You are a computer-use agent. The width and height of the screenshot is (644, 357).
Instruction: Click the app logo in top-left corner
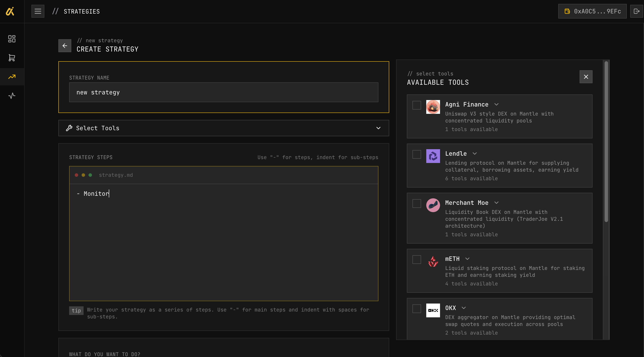pyautogui.click(x=10, y=11)
